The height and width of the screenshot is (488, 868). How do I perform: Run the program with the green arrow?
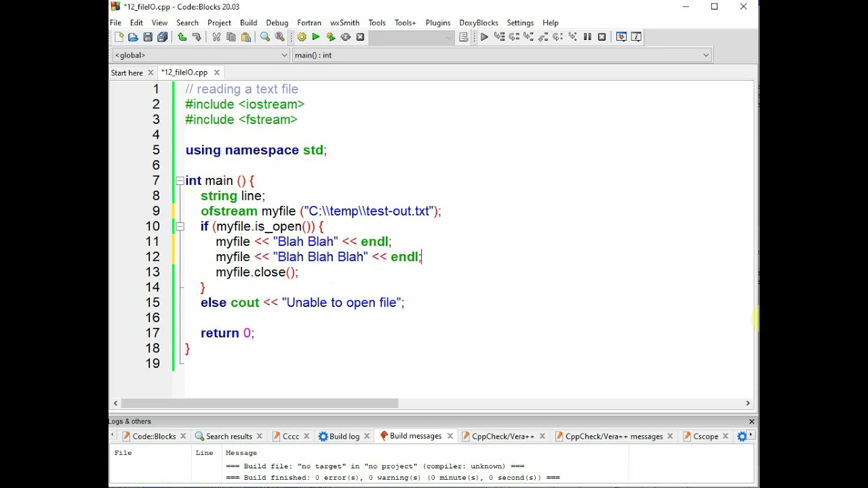point(316,37)
